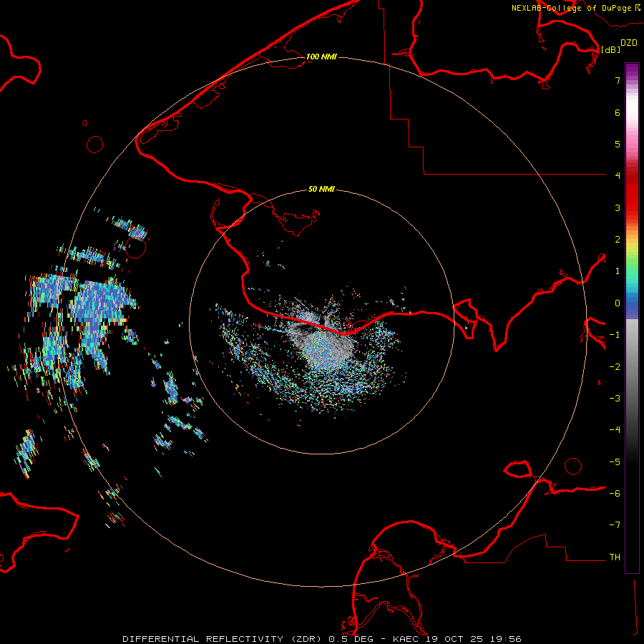644x644 pixels.
Task: Click the 4 value on the color scale
Action: (618, 175)
